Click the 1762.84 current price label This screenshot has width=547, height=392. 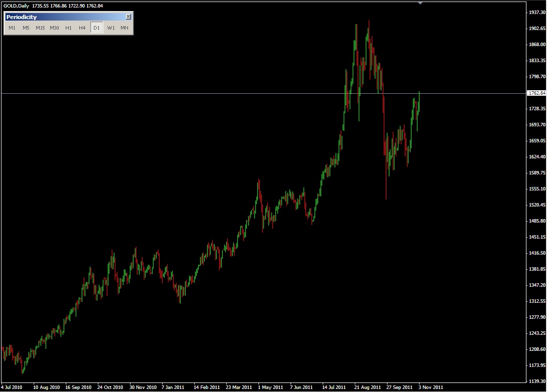coord(537,93)
